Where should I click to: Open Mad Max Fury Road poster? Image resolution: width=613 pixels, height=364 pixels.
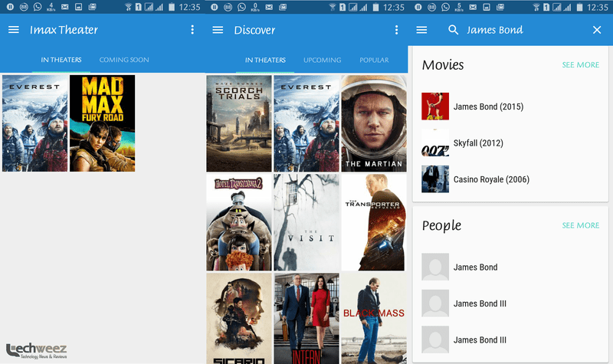click(103, 123)
